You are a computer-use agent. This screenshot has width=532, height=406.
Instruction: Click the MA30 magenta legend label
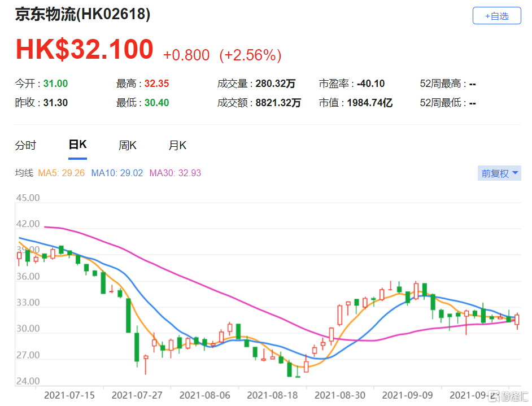175,173
